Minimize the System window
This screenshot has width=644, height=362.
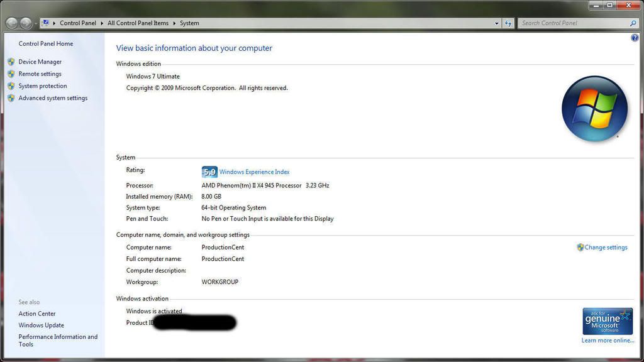coord(596,5)
